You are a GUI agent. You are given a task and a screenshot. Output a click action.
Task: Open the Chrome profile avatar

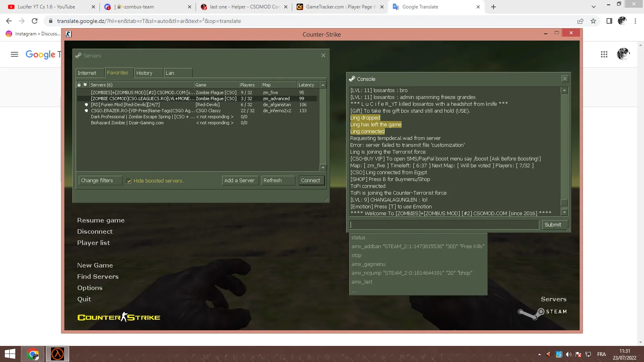tap(622, 21)
